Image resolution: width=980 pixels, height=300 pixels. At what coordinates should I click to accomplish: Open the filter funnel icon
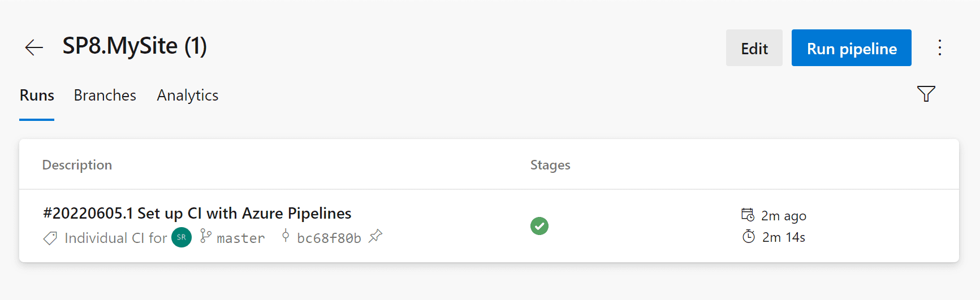point(926,94)
